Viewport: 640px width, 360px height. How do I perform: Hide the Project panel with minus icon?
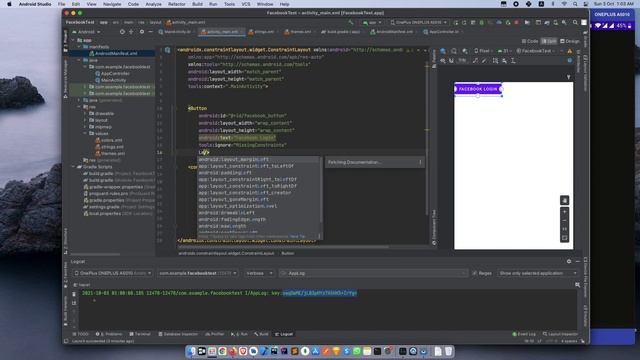tap(151, 31)
